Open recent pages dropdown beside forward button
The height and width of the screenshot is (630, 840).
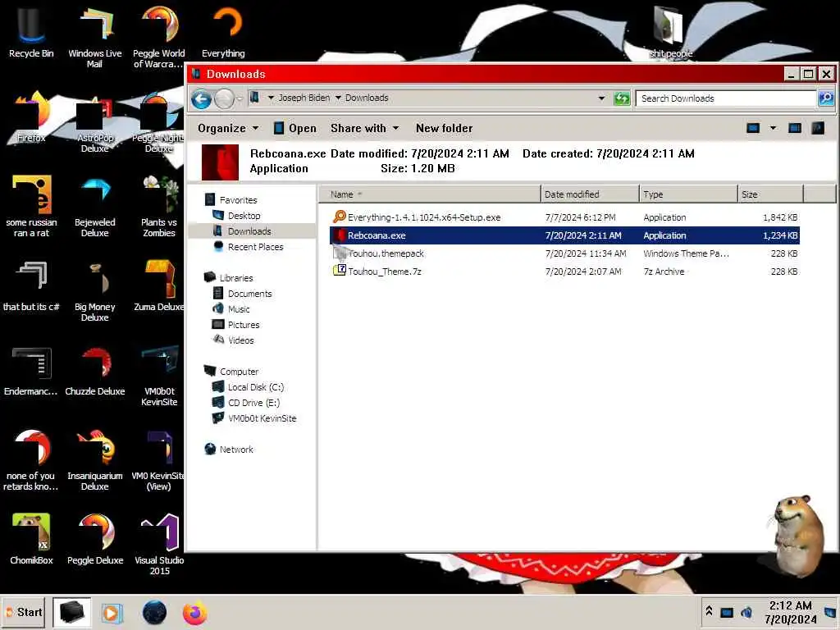click(x=240, y=98)
